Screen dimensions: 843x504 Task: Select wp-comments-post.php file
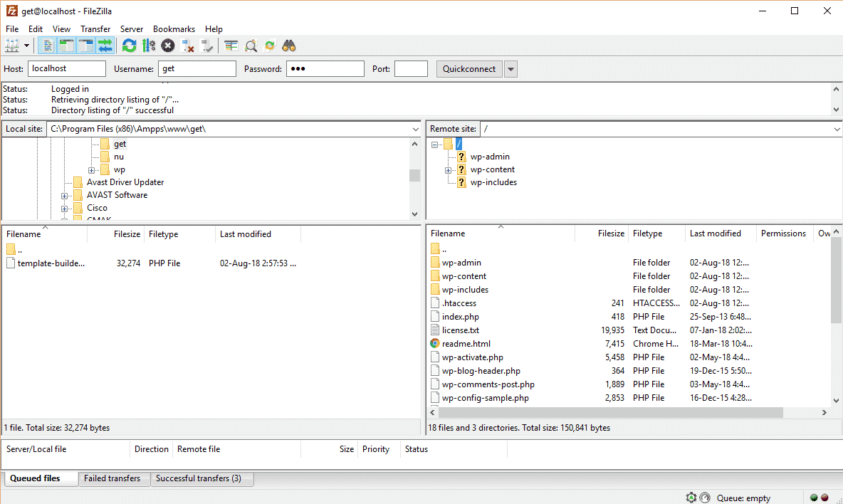click(x=488, y=384)
